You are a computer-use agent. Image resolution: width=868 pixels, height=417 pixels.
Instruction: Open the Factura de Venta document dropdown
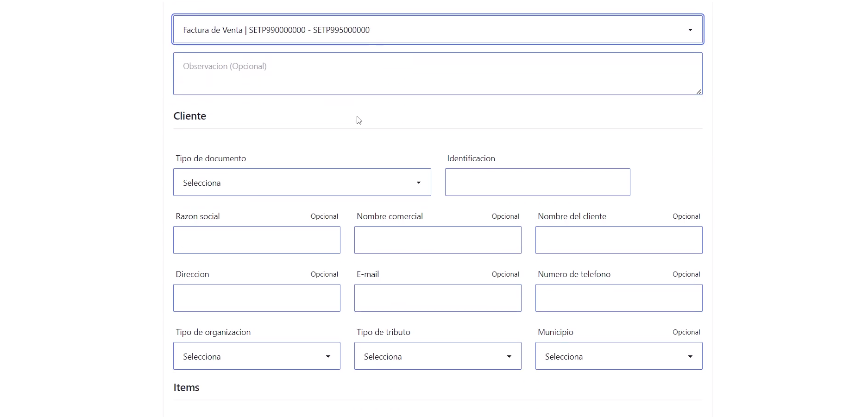pyautogui.click(x=437, y=30)
